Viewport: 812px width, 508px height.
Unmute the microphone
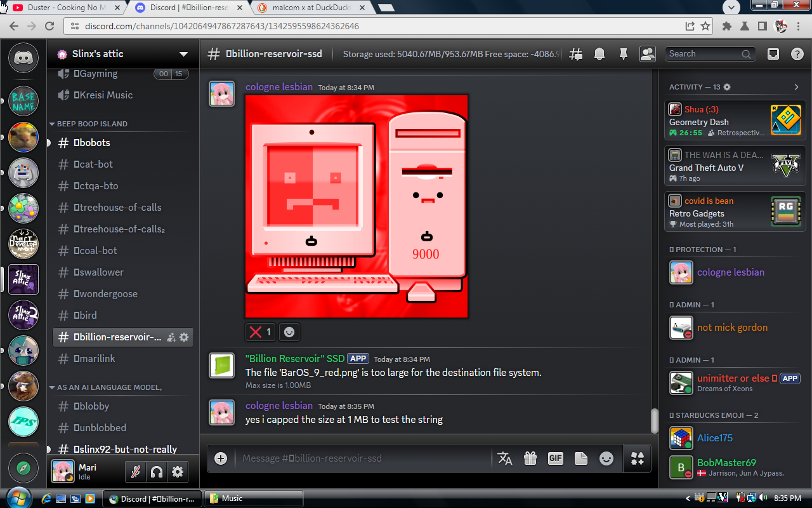pos(134,472)
